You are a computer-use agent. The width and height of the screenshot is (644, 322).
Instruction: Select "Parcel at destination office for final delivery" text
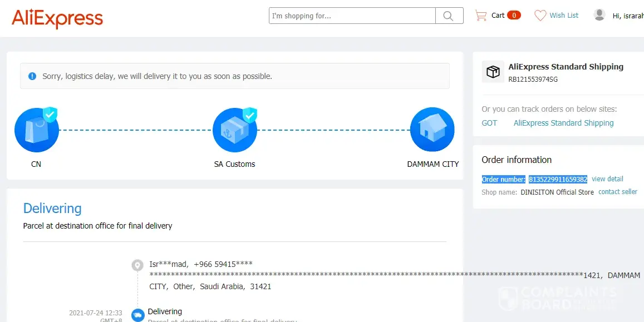pos(98,226)
